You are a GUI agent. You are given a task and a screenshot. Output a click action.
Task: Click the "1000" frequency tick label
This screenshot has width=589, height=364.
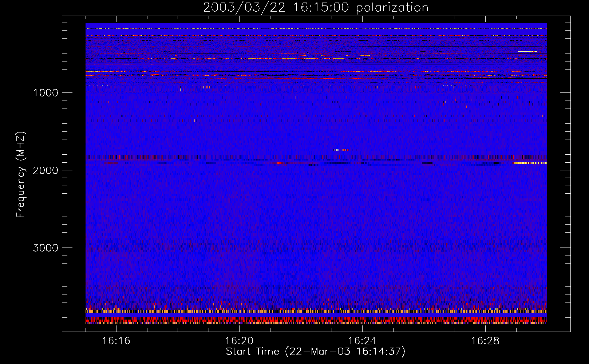pyautogui.click(x=46, y=93)
